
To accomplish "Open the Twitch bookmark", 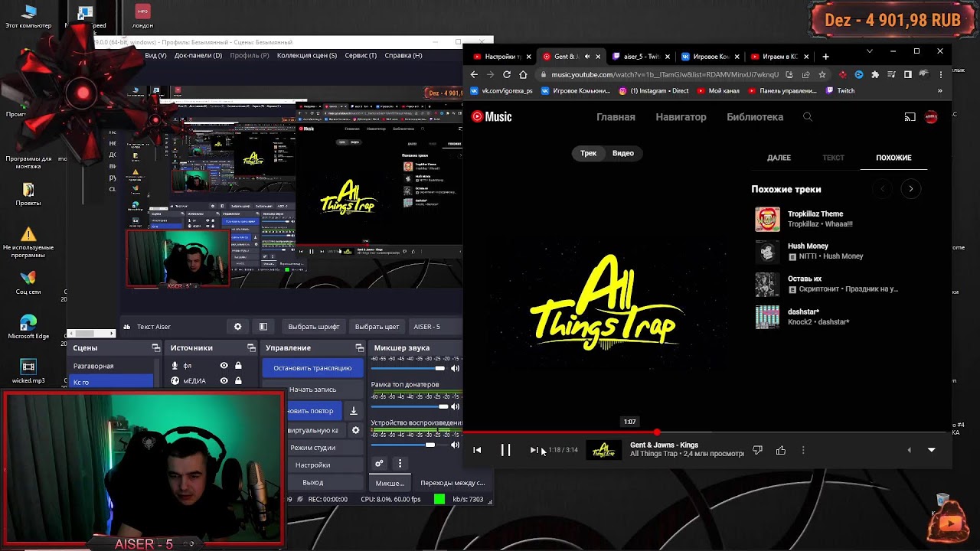I will click(x=840, y=90).
